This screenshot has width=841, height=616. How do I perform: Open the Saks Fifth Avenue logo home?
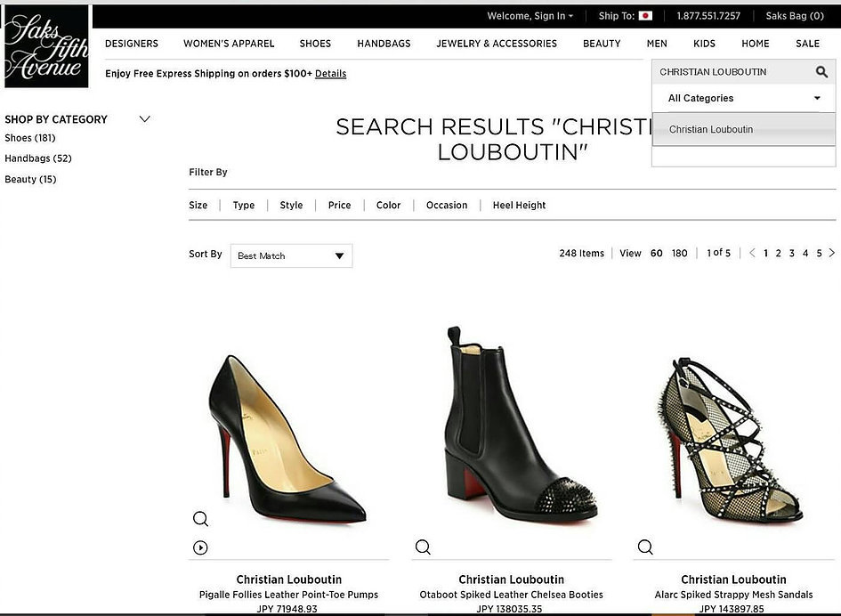[46, 46]
